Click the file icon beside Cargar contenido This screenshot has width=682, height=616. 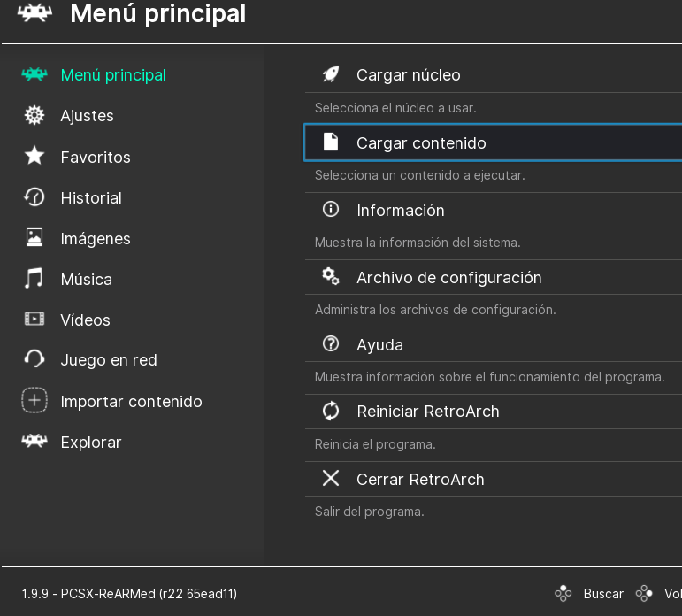(x=331, y=142)
